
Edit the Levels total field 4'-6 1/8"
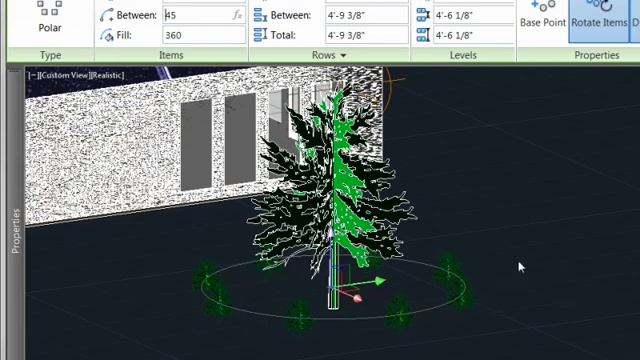[474, 36]
